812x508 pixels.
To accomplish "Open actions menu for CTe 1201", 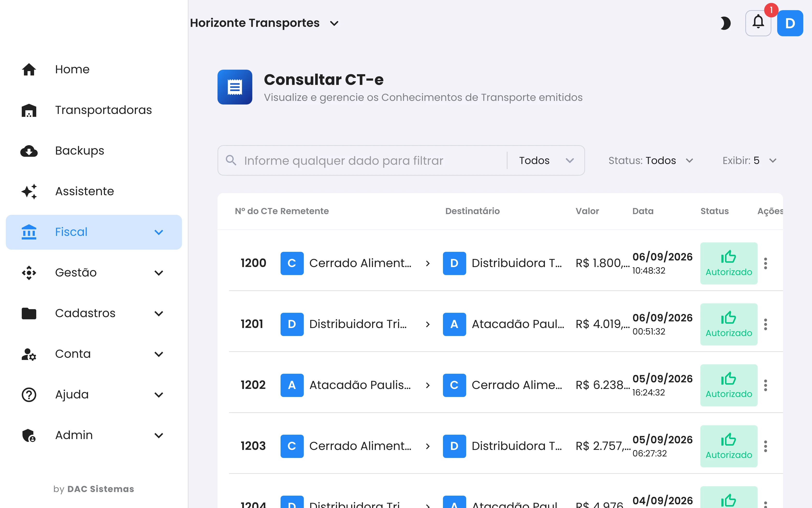I will (x=765, y=324).
